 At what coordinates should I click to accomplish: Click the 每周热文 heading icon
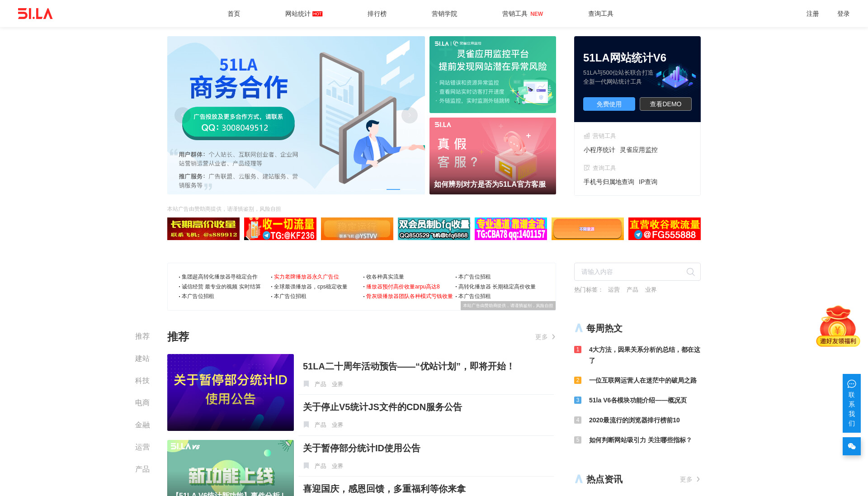579,328
